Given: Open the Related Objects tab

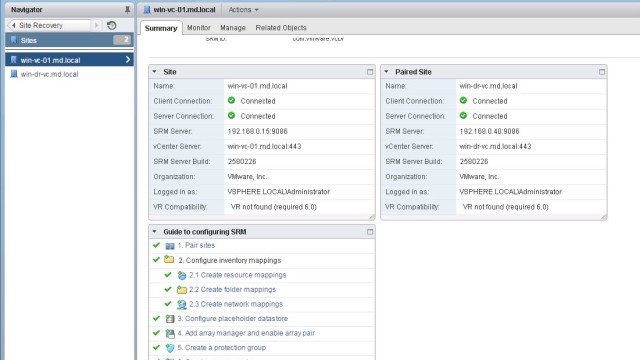Looking at the screenshot, I should 281,28.
